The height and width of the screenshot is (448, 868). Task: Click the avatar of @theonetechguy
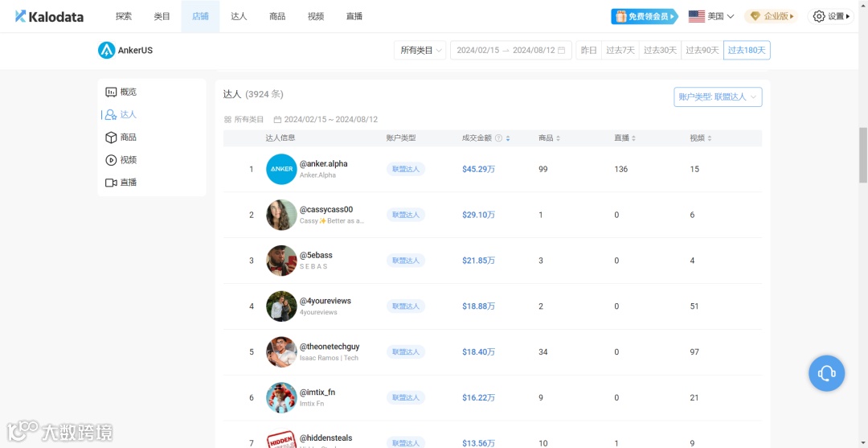[282, 351]
